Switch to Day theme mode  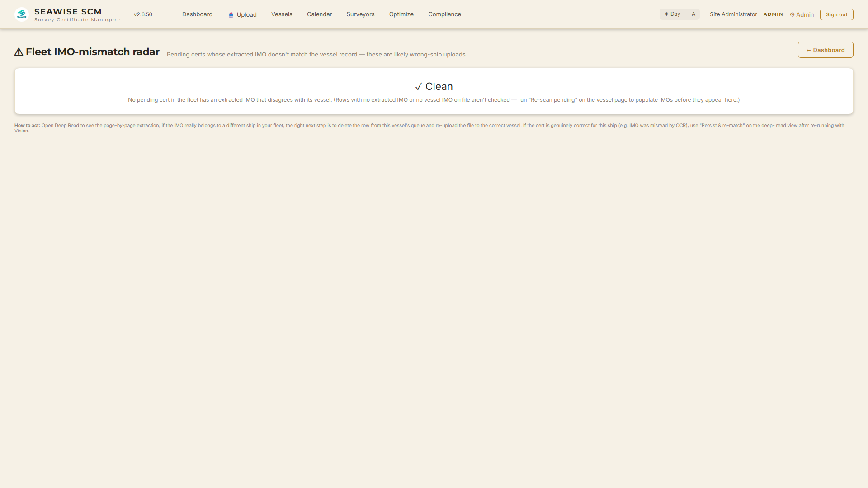pos(672,14)
